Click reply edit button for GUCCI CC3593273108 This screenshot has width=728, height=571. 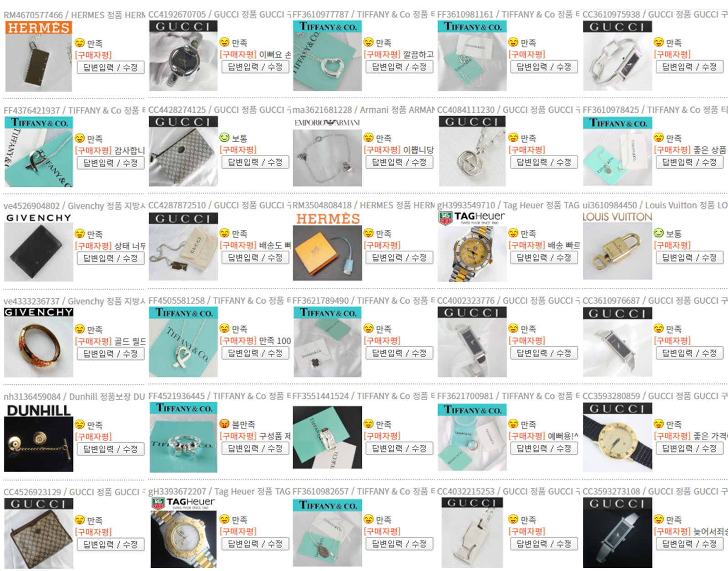tap(689, 544)
